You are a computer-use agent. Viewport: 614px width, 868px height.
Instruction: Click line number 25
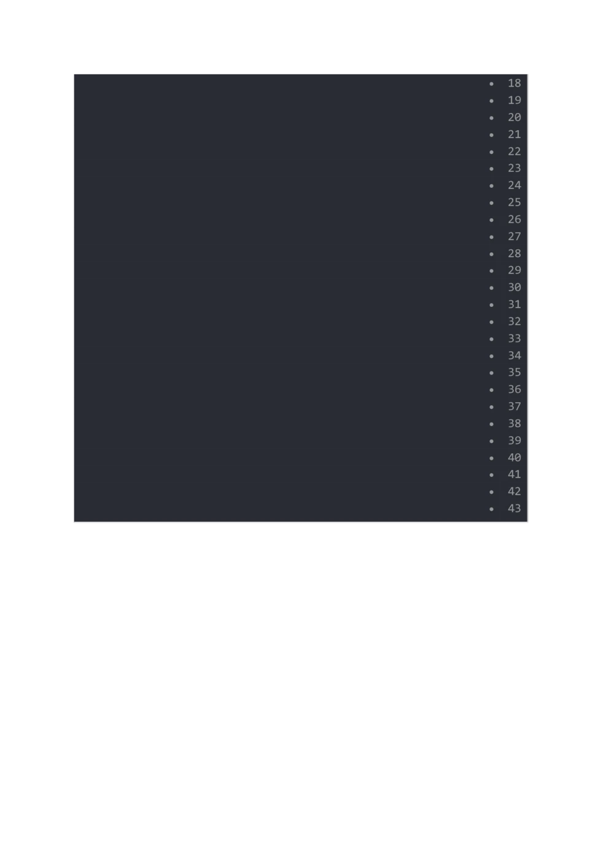[514, 202]
